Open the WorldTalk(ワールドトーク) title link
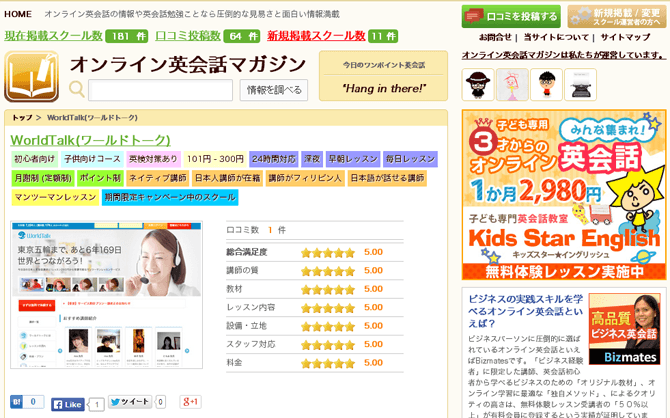 (x=90, y=140)
